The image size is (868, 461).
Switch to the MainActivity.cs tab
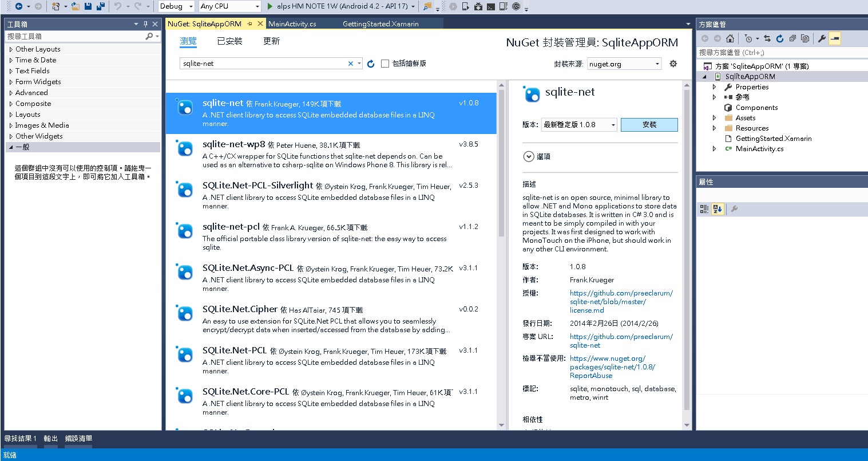pyautogui.click(x=292, y=23)
